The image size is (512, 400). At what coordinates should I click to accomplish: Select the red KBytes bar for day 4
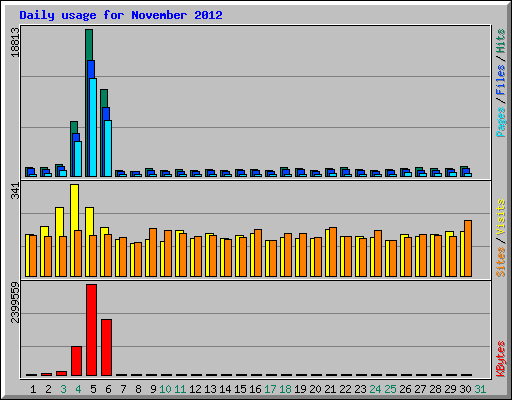click(76, 361)
